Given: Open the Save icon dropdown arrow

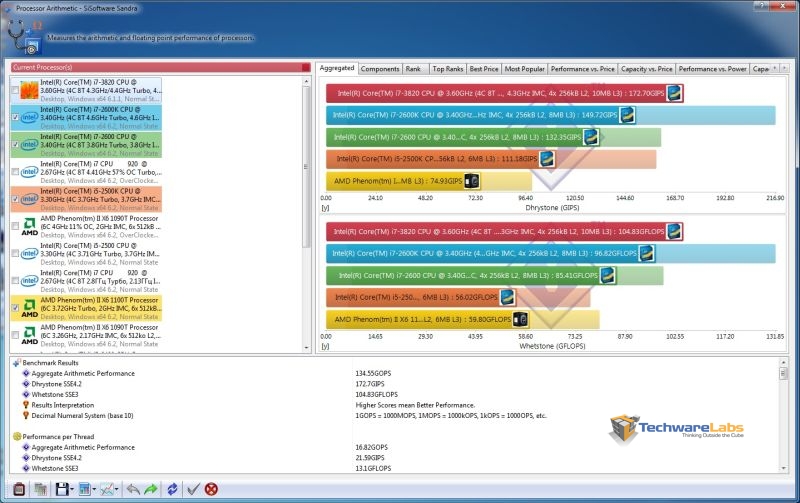Looking at the screenshot, I should point(72,490).
